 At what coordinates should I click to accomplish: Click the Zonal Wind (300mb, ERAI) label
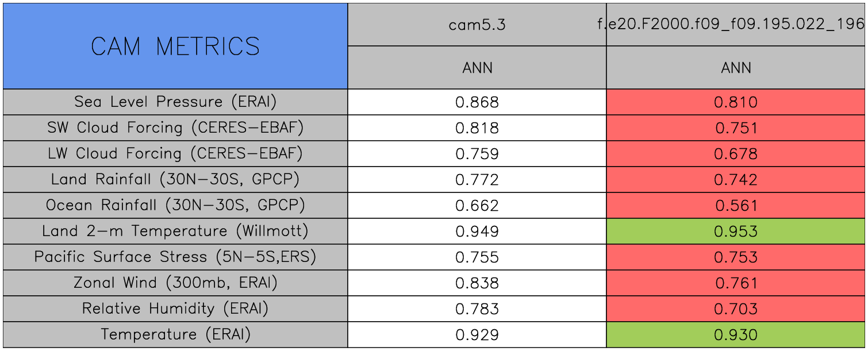coord(175,283)
